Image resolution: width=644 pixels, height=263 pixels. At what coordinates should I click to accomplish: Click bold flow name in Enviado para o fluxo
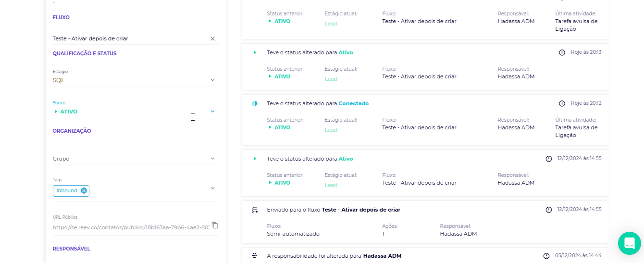(361, 210)
